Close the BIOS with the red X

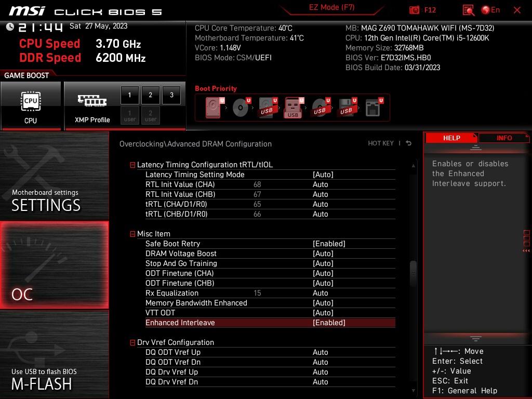pos(517,10)
